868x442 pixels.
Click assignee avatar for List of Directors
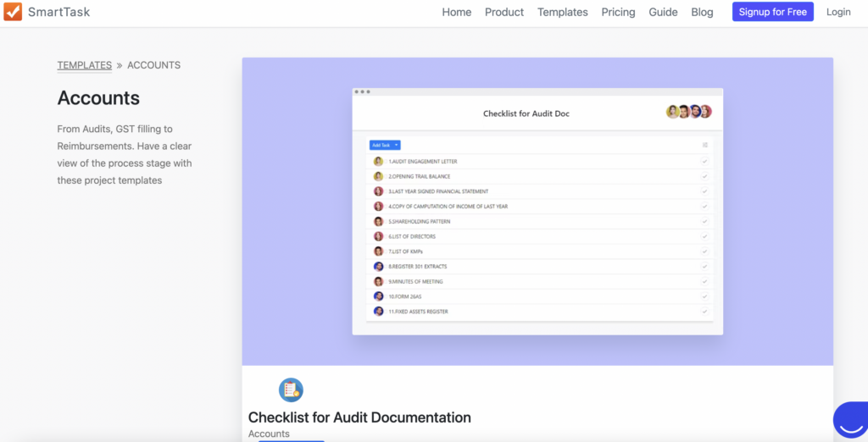(379, 236)
